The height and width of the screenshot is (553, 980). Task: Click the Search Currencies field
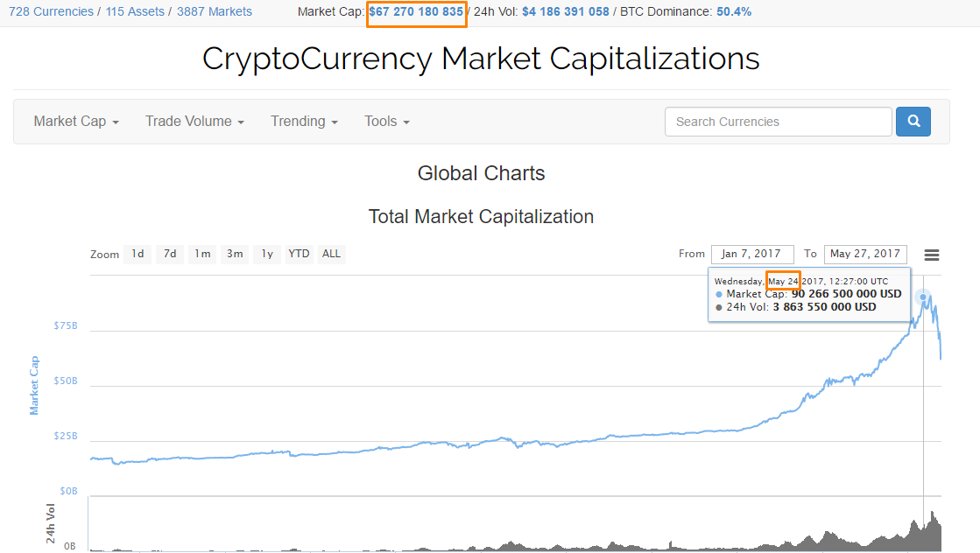[x=778, y=122]
